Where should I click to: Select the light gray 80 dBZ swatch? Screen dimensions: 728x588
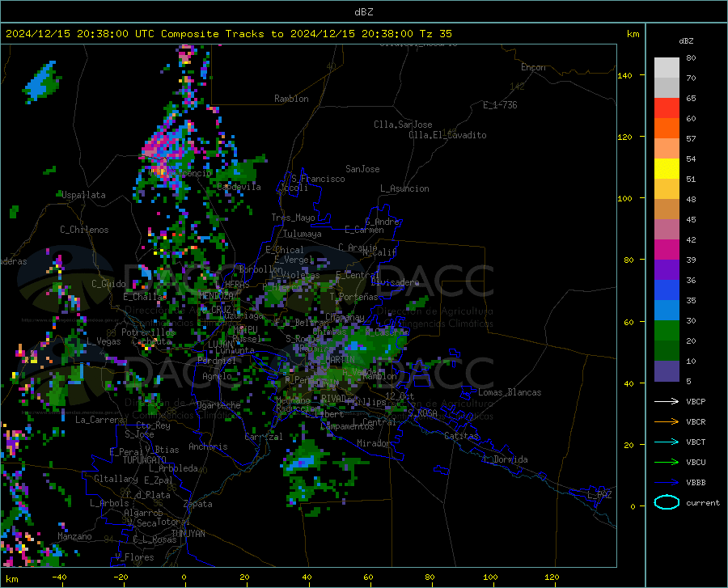tap(667, 68)
